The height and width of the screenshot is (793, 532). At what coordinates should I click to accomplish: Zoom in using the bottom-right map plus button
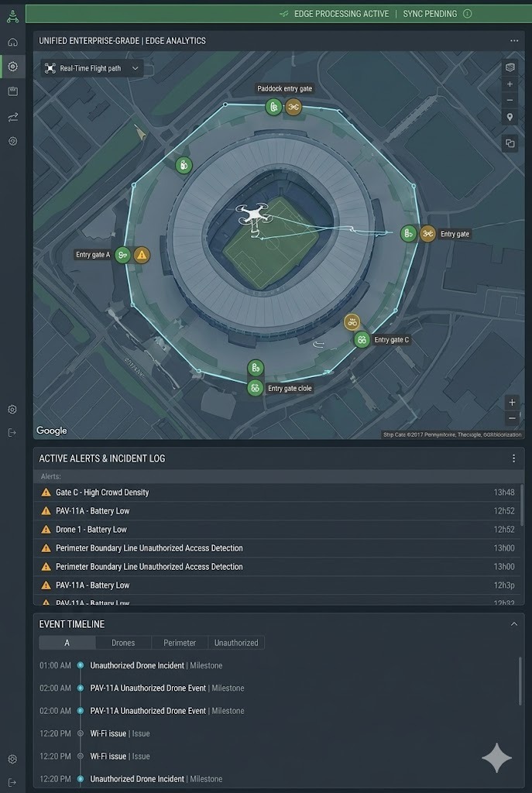[x=511, y=403]
